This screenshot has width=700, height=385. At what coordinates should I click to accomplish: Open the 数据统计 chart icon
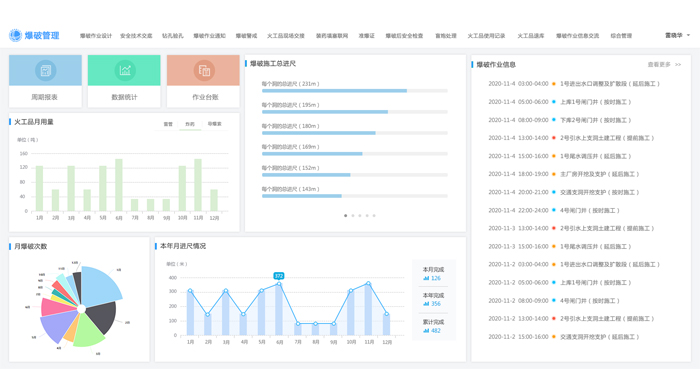click(125, 70)
